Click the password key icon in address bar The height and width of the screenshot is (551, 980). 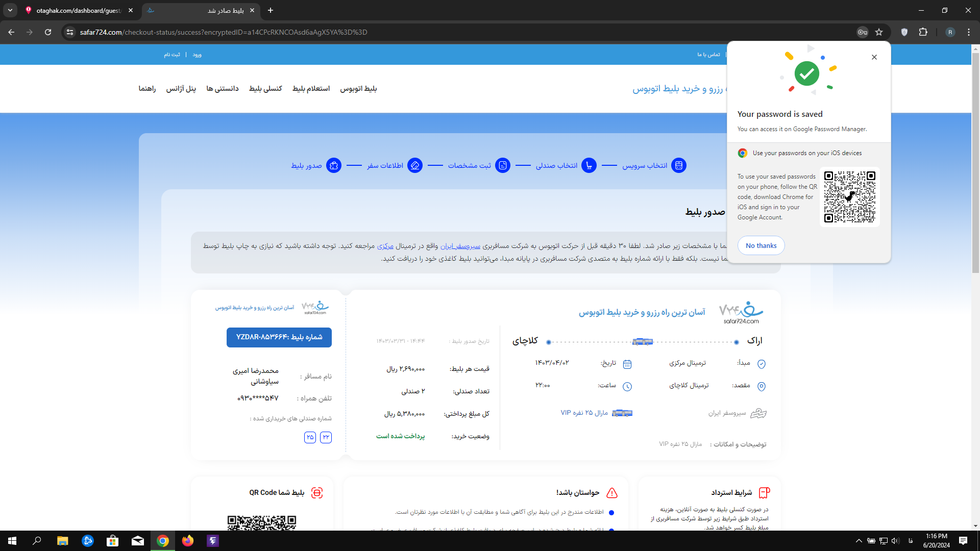pyautogui.click(x=862, y=32)
